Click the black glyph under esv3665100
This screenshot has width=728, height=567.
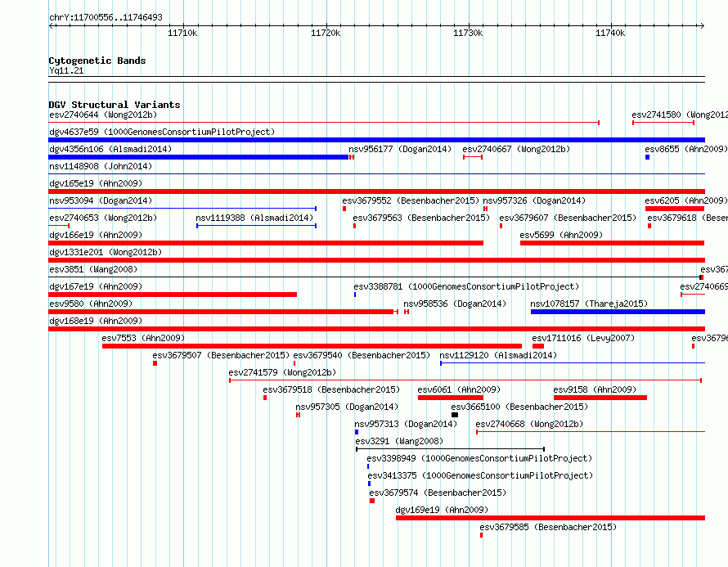coord(455,415)
